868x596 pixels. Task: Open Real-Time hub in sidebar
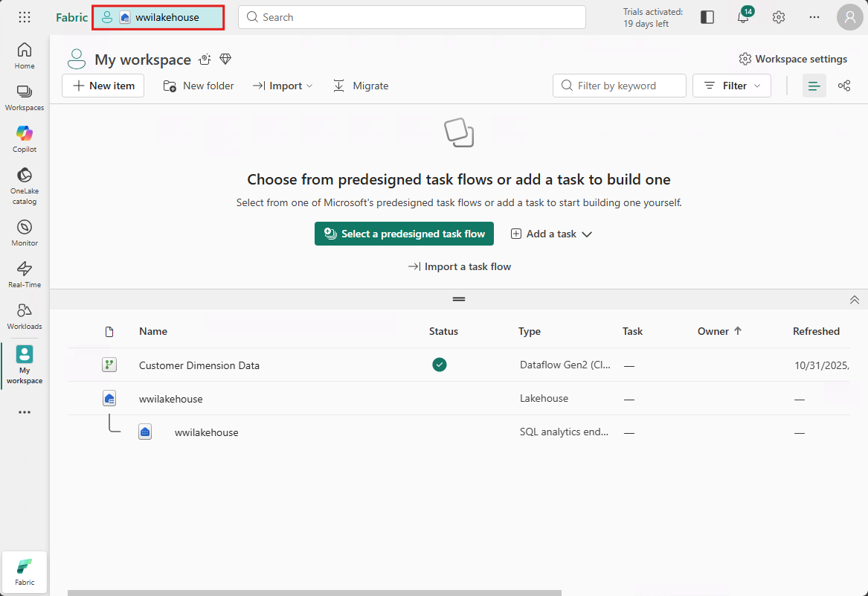[25, 275]
